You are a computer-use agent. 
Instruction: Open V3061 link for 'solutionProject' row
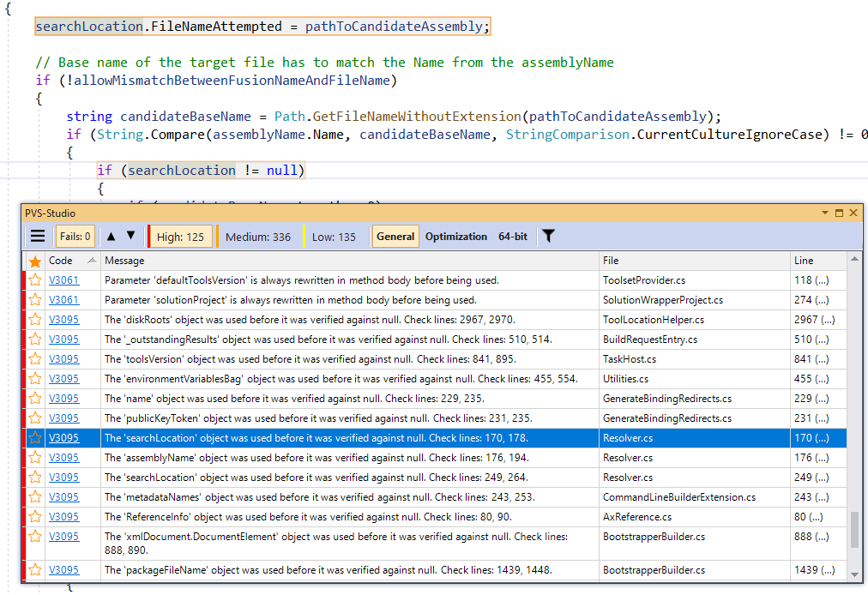coord(63,300)
